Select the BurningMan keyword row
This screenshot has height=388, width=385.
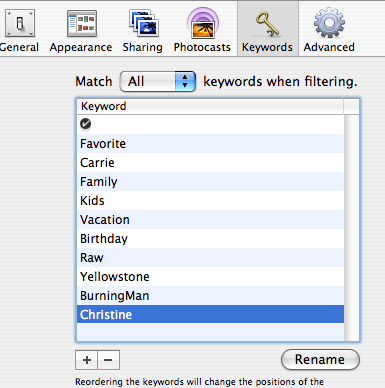210,295
